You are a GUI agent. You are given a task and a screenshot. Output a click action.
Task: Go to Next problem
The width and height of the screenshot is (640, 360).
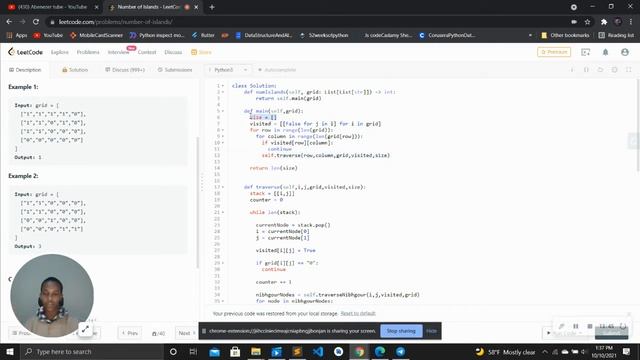[x=186, y=333]
